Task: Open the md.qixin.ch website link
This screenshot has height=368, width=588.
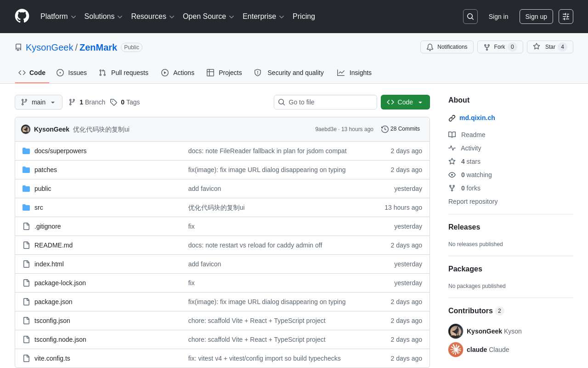Action: 477,118
